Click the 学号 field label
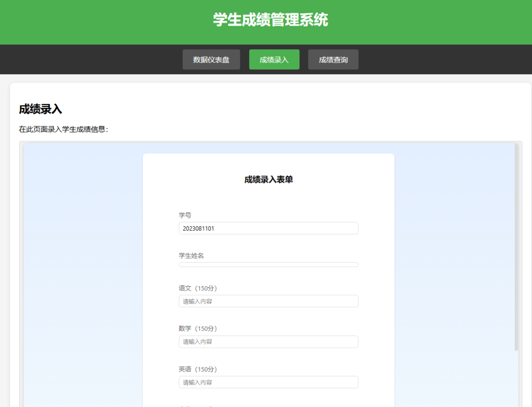The height and width of the screenshot is (407, 532). tap(185, 215)
